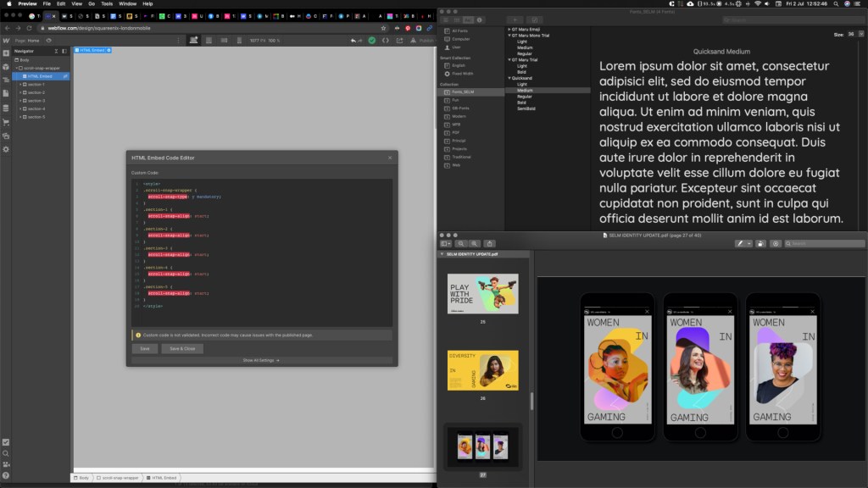
Task: Click the Save & Close button
Action: 182,348
